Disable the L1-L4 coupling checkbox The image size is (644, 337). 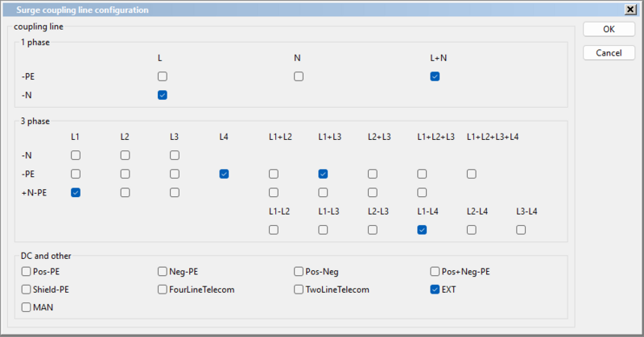[422, 230]
